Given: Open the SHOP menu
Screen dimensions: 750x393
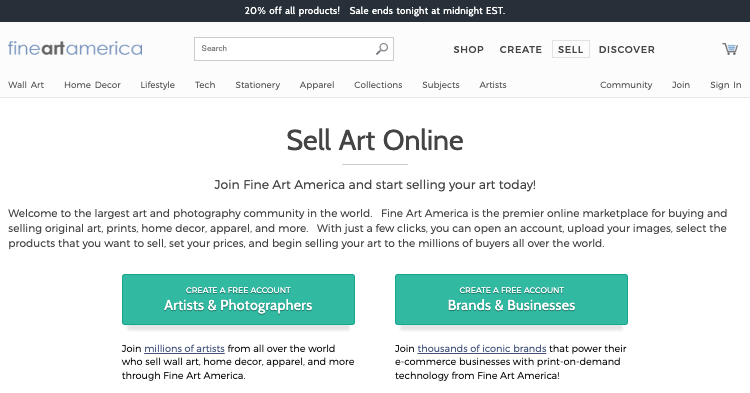Looking at the screenshot, I should (469, 50).
